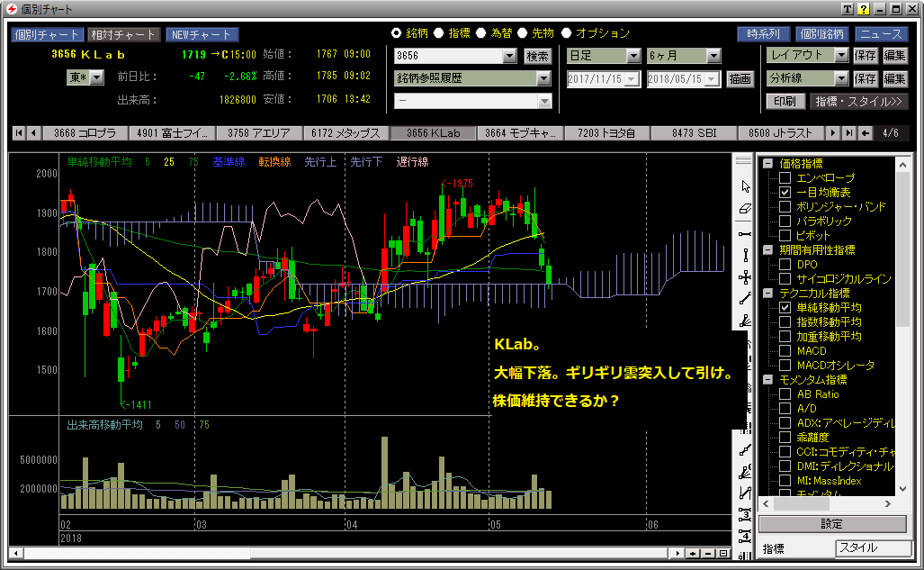Screen dimensions: 924x570
Task: Pick the horizontal line drawing tool
Action: tap(745, 233)
